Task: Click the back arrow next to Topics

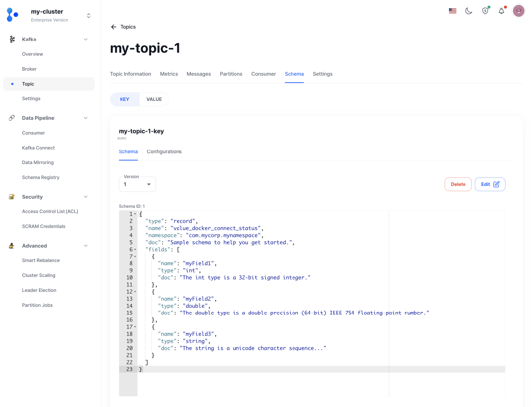Action: click(113, 27)
